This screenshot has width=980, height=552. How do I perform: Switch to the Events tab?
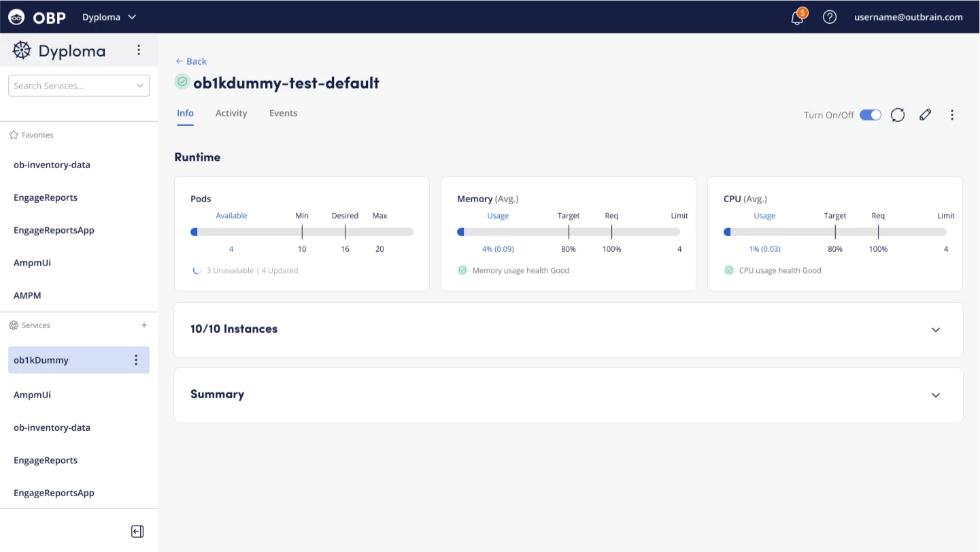point(283,113)
